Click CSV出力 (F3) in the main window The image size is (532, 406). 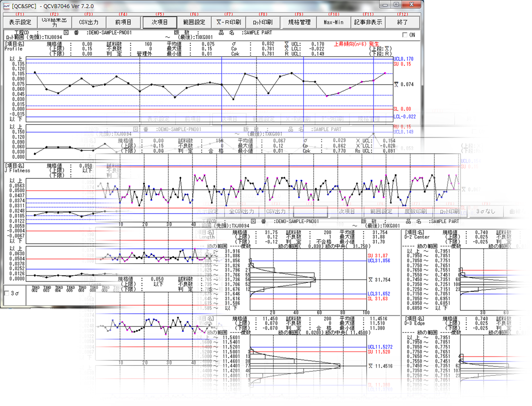89,23
